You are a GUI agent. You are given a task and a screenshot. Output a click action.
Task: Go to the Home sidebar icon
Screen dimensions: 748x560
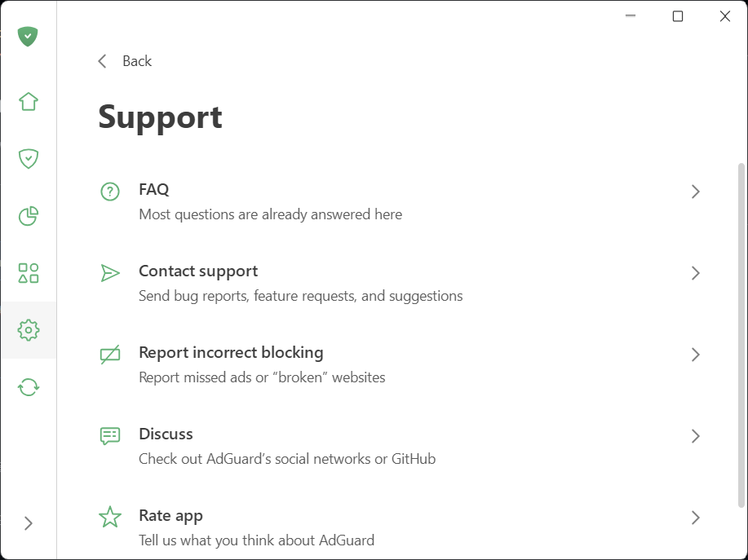(29, 102)
